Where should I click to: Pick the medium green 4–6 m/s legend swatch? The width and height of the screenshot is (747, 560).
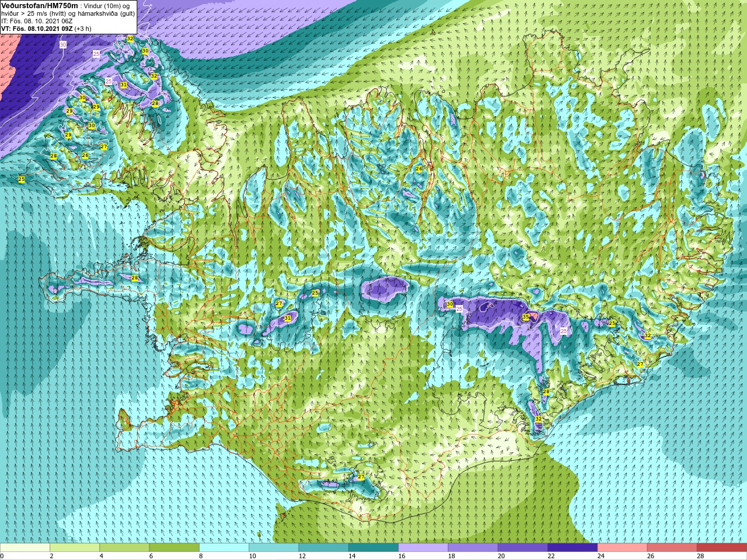coord(124,548)
